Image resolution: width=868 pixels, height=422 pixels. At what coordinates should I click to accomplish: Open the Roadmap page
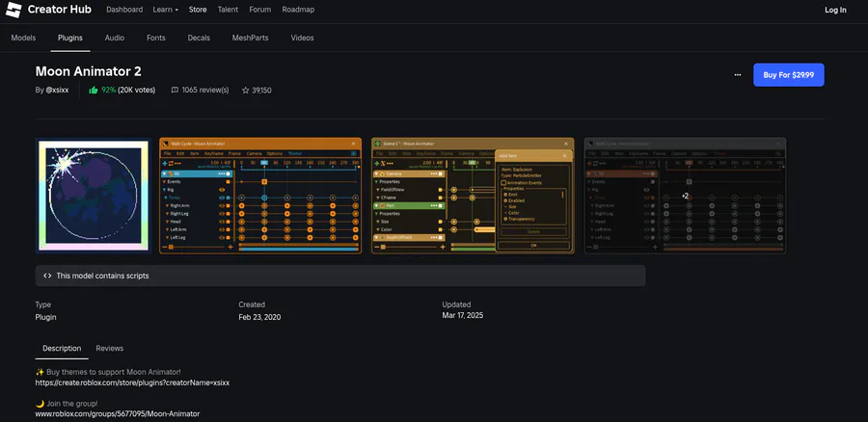298,10
